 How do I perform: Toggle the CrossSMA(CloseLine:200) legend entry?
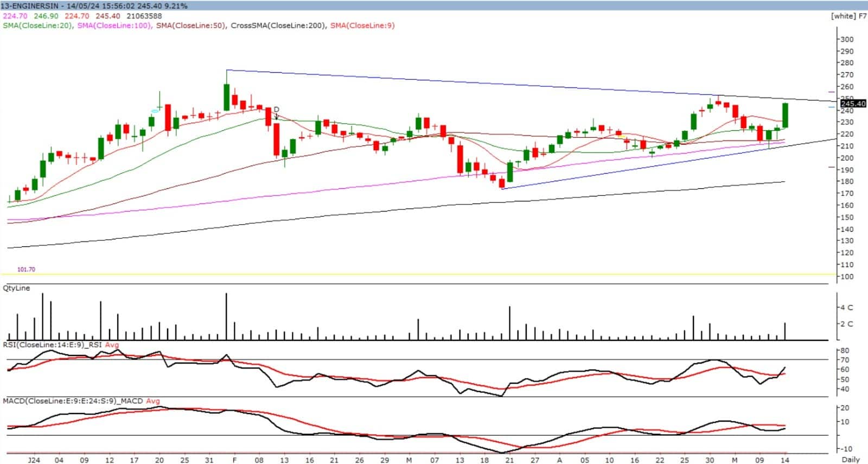click(278, 25)
